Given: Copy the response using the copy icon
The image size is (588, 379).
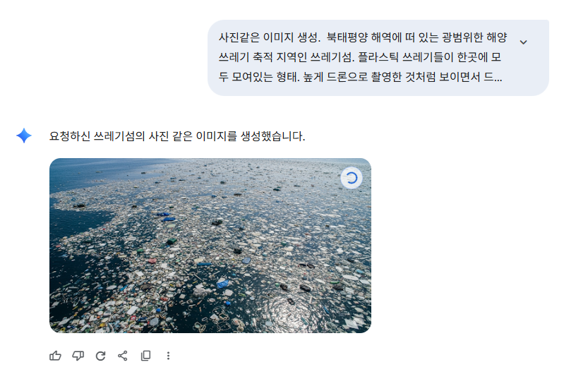Looking at the screenshot, I should (145, 356).
